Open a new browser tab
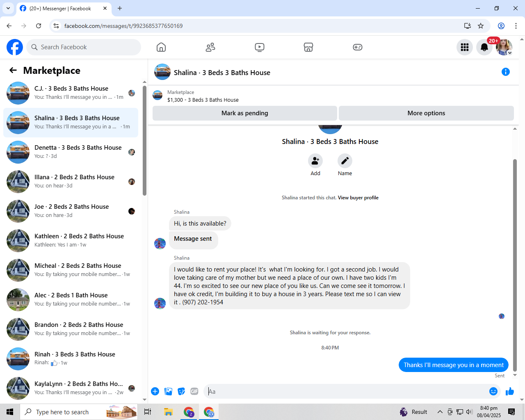This screenshot has width=525, height=420. 120,8
